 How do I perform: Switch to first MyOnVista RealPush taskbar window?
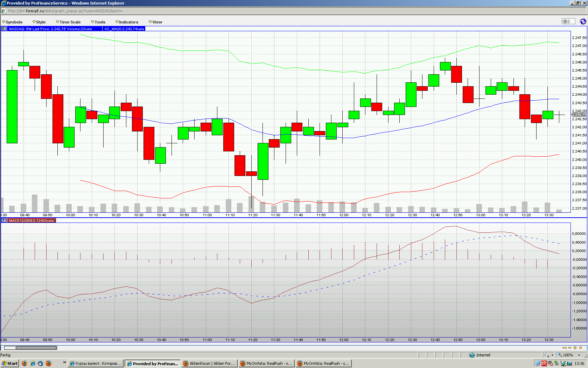(x=266, y=363)
